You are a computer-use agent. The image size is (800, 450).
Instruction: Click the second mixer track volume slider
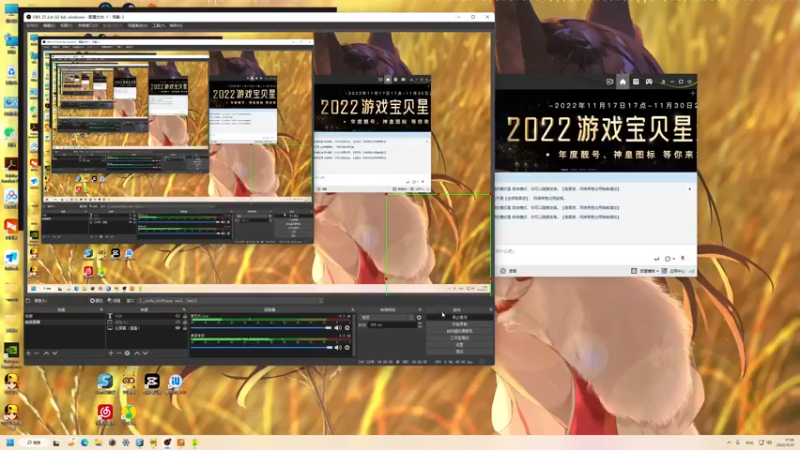262,347
